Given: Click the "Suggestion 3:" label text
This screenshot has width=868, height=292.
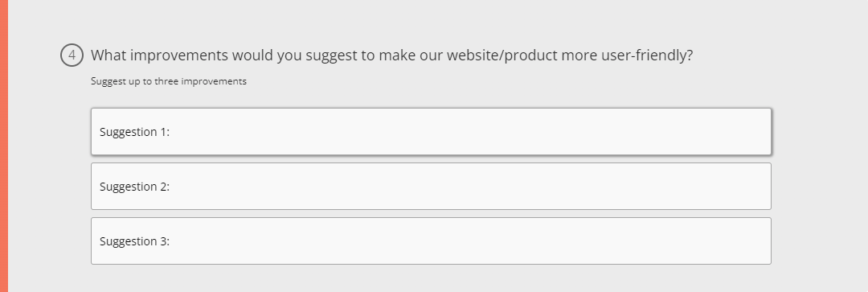Looking at the screenshot, I should click(134, 241).
